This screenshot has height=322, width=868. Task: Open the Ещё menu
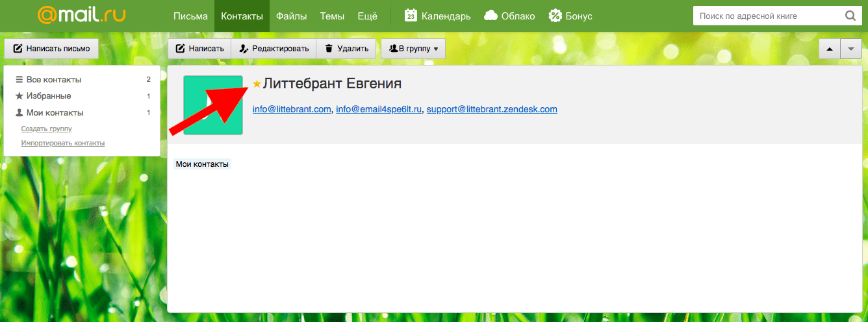(368, 16)
